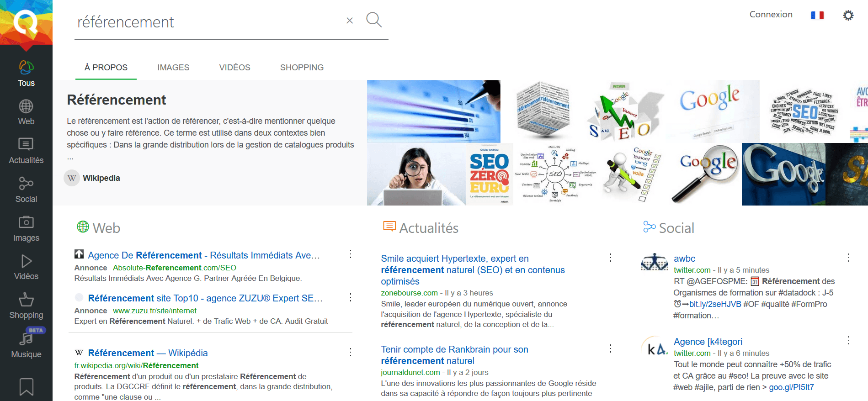Open Référencement — Wikipédia result

pyautogui.click(x=148, y=353)
